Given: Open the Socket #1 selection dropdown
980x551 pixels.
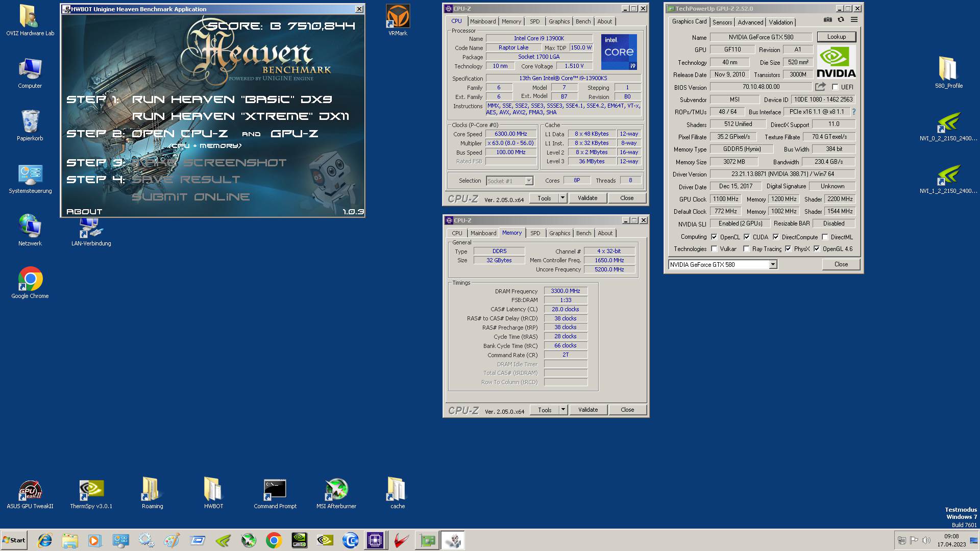Looking at the screenshot, I should (x=529, y=181).
